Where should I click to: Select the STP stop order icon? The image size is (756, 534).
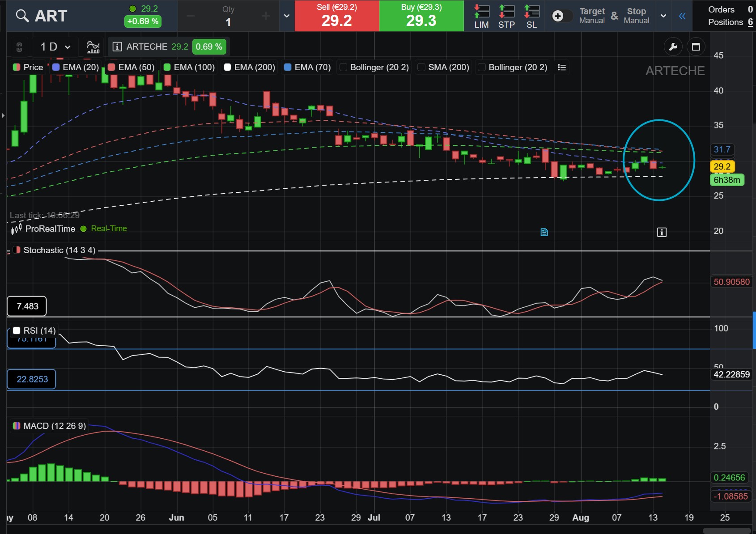[506, 16]
